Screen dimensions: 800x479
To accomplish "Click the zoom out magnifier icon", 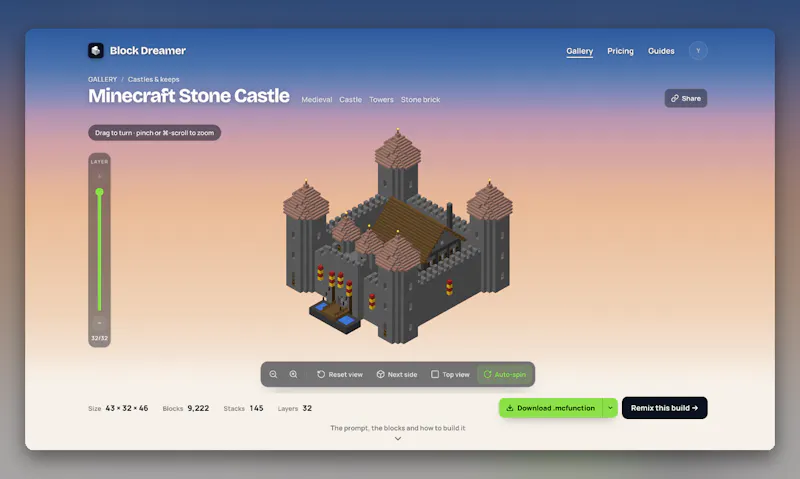I will click(273, 374).
